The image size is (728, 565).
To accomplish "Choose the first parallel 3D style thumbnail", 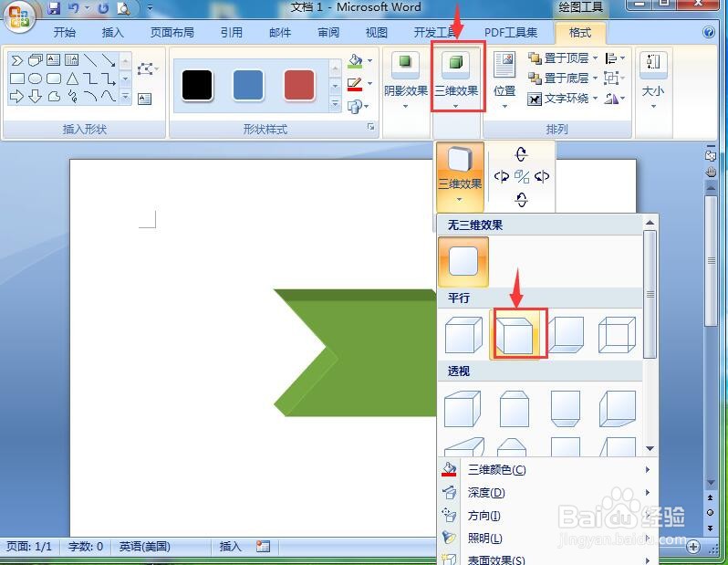I will point(463,335).
